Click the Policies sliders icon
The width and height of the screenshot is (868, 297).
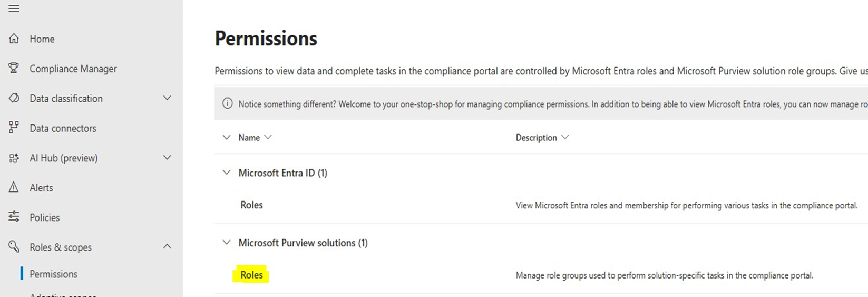(14, 217)
